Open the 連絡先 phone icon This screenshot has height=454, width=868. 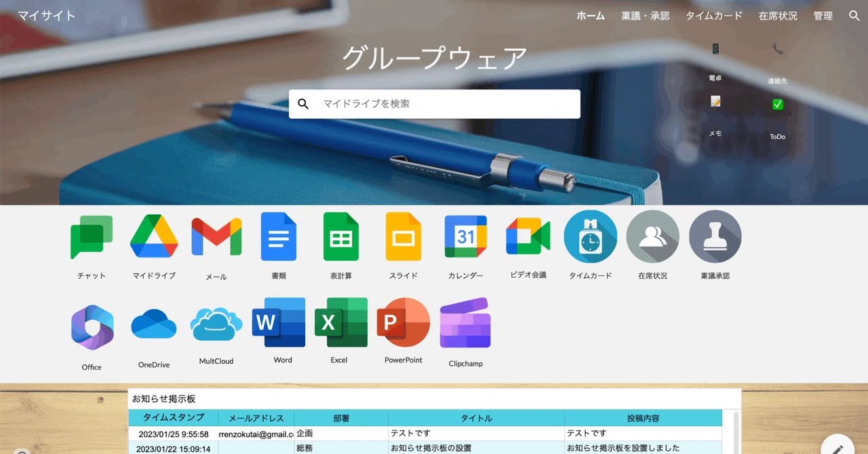pos(778,49)
